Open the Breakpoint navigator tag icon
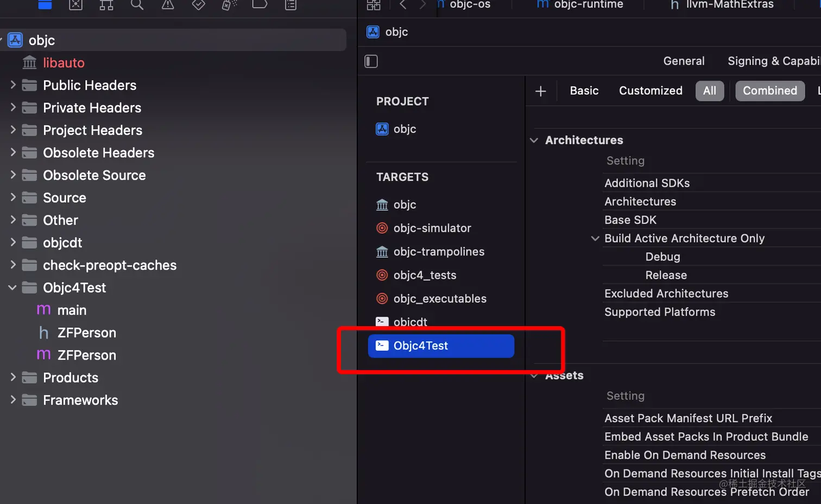The image size is (821, 504). [x=260, y=4]
